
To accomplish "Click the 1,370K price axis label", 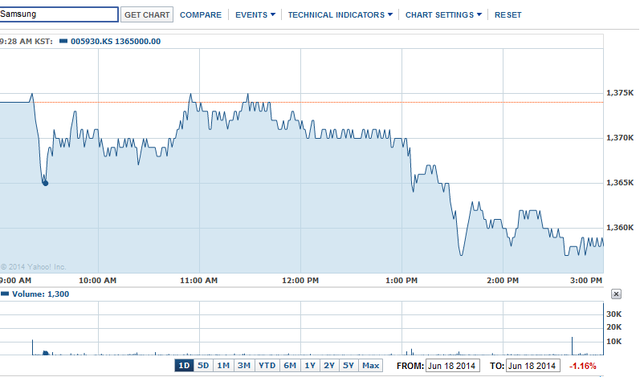I will pos(620,138).
